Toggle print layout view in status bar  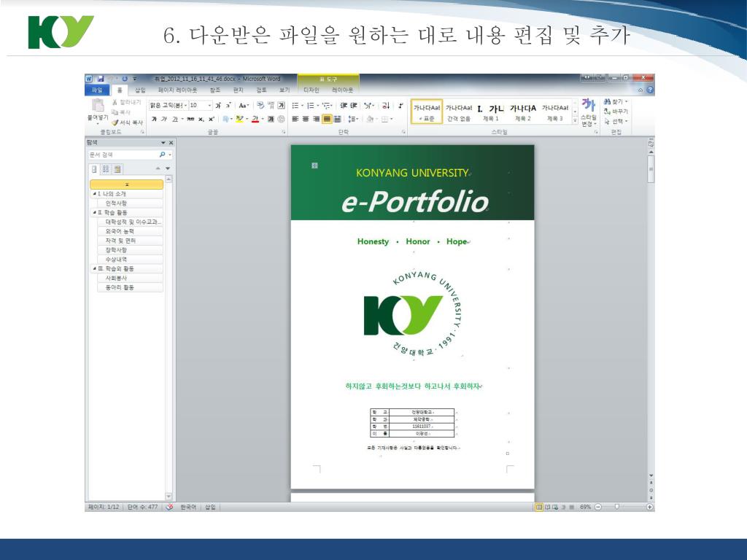tap(539, 507)
